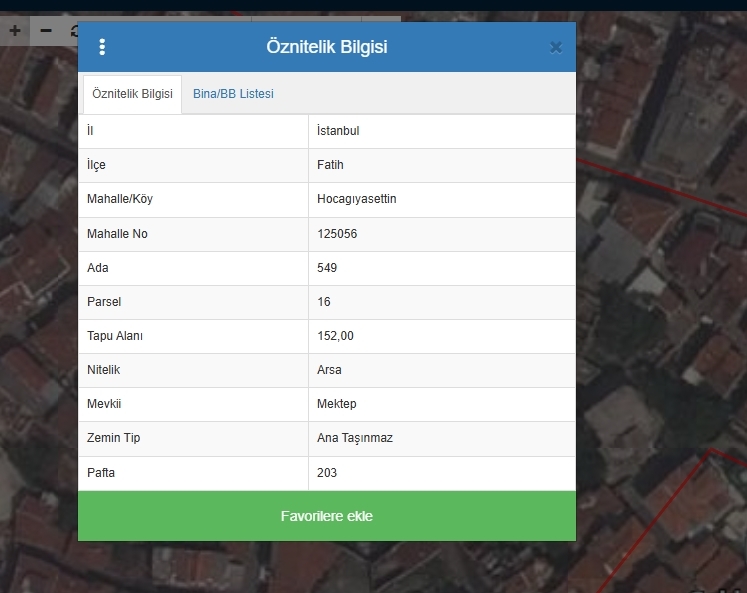Viewport: 747px width, 593px height.
Task: Click the Parsel value 16
Action: 324,302
